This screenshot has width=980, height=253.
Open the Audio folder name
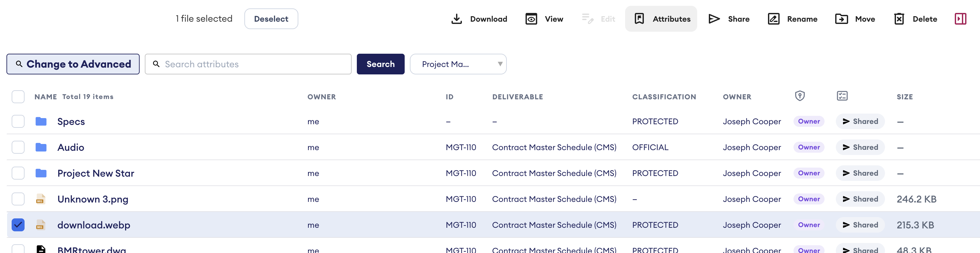pyautogui.click(x=71, y=148)
